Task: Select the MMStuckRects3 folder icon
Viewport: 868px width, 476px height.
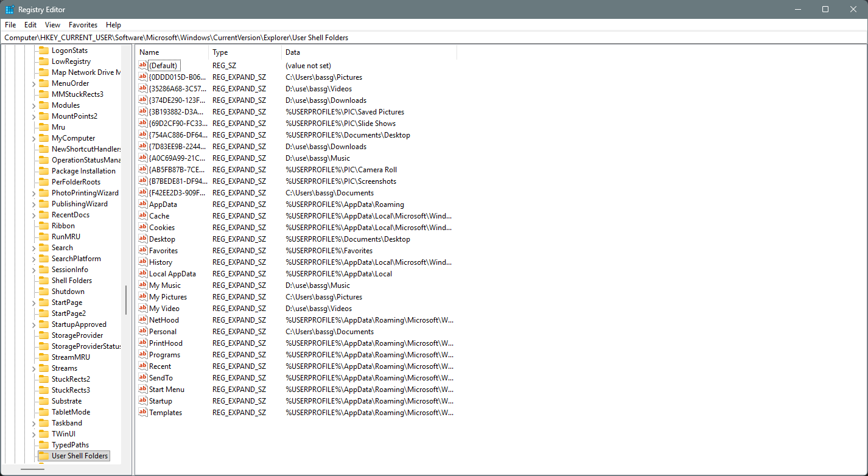Action: click(x=44, y=94)
